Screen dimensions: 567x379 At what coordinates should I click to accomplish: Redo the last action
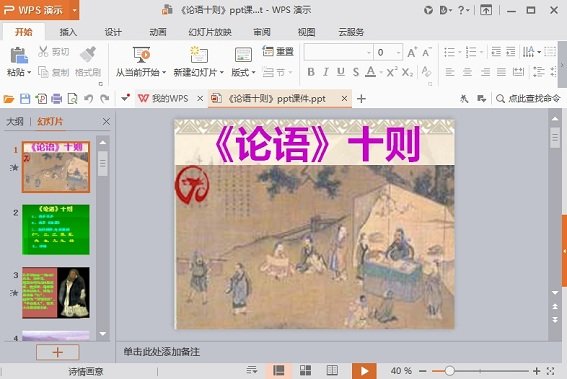pos(105,99)
